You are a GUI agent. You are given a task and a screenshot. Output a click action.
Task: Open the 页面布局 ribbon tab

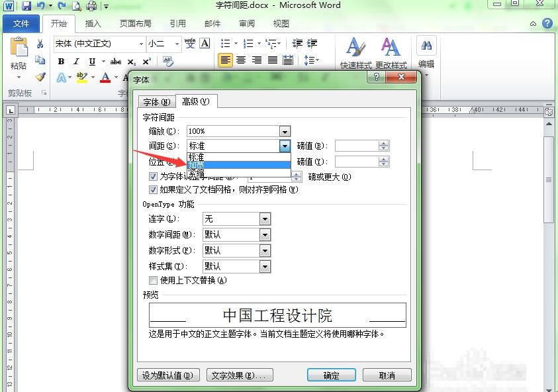[134, 23]
